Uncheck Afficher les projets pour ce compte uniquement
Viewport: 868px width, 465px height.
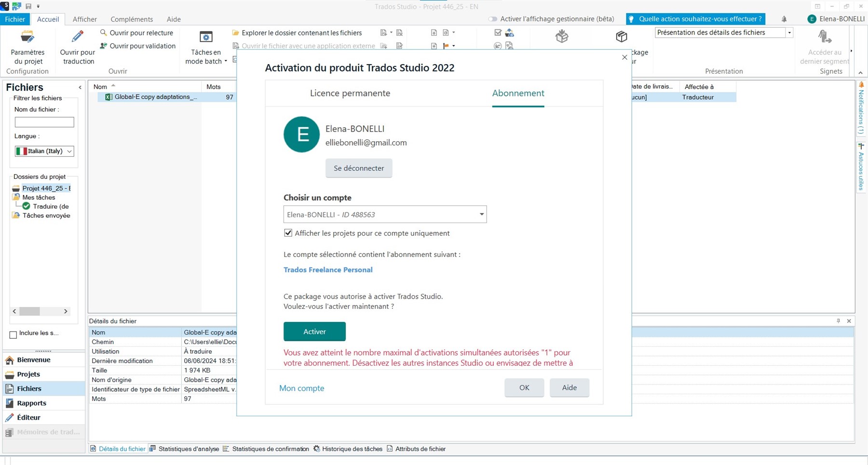288,233
